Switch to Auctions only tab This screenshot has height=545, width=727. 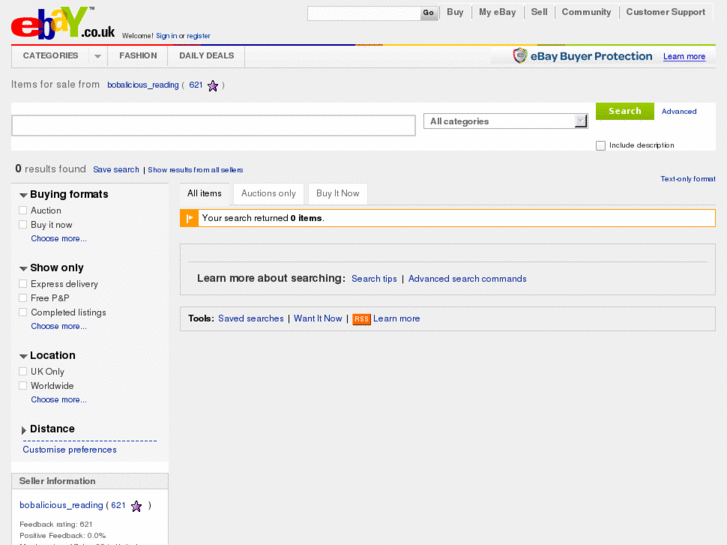[268, 193]
